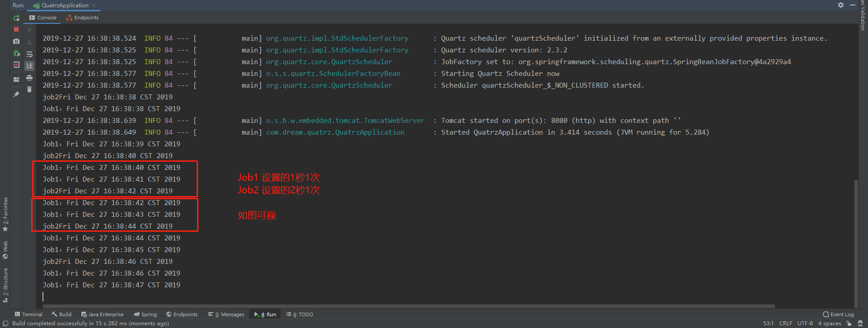Click the console horizontal scrollbar
The image size is (868, 328).
pos(409,306)
